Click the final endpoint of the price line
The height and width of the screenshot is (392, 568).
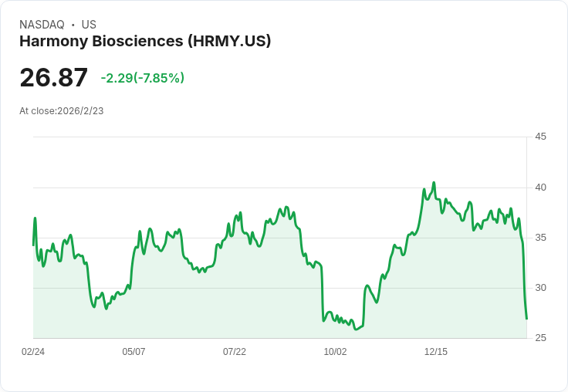(x=526, y=319)
